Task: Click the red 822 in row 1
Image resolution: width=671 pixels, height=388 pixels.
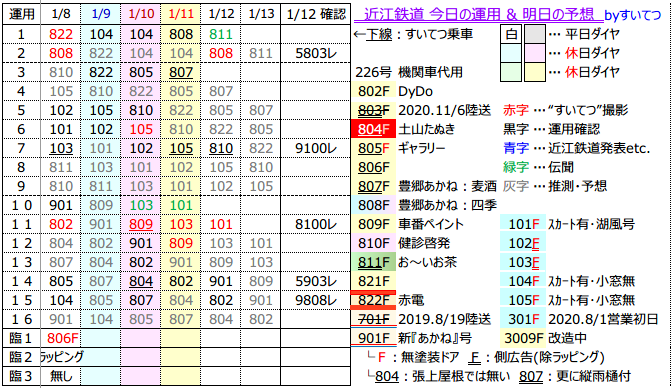Action: tap(61, 34)
